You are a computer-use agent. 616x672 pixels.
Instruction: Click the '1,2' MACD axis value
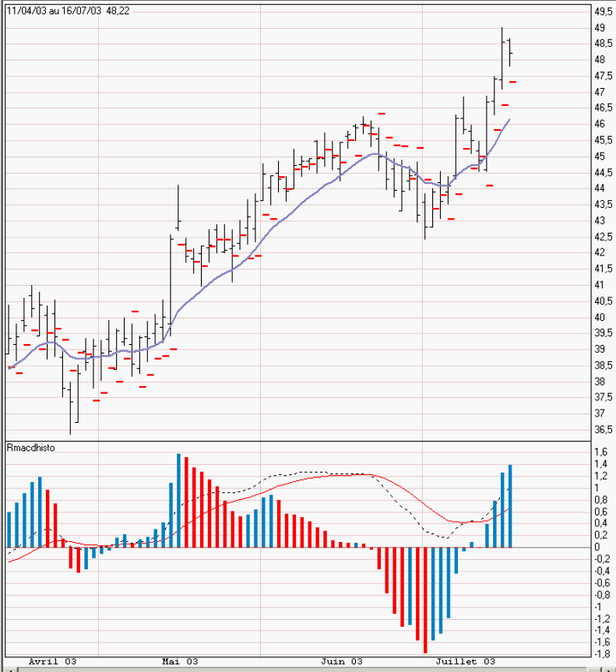[601, 476]
